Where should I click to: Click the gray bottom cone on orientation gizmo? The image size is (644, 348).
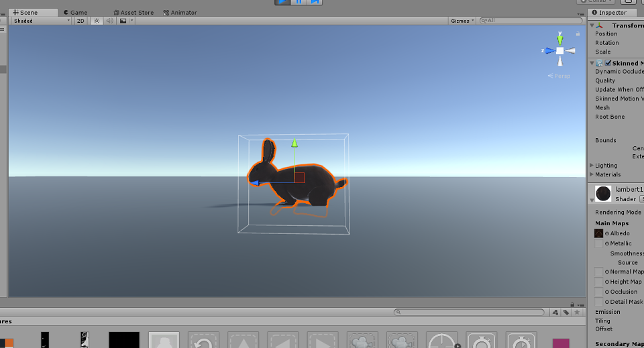tap(559, 61)
